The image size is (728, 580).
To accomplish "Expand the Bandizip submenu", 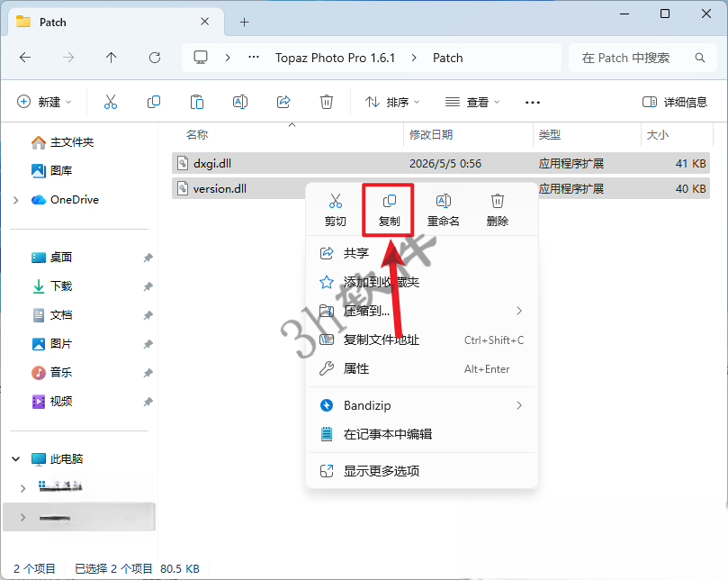I will [x=519, y=405].
